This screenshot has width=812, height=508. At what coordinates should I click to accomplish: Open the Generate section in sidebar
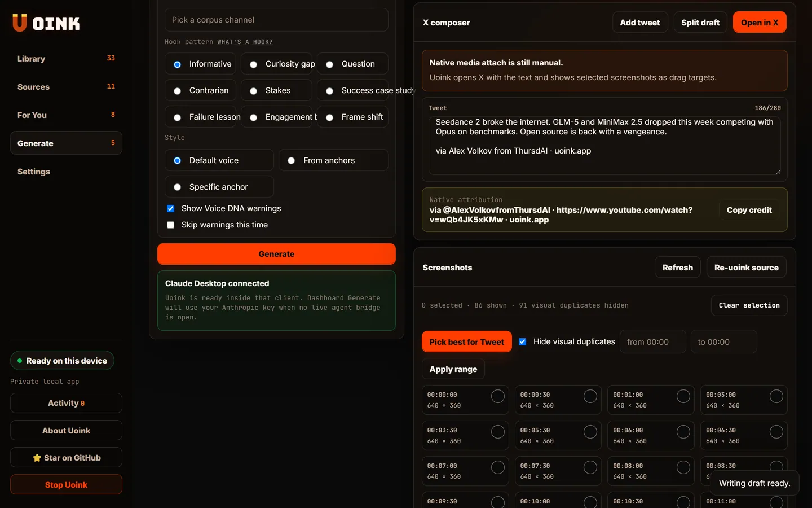pos(66,143)
